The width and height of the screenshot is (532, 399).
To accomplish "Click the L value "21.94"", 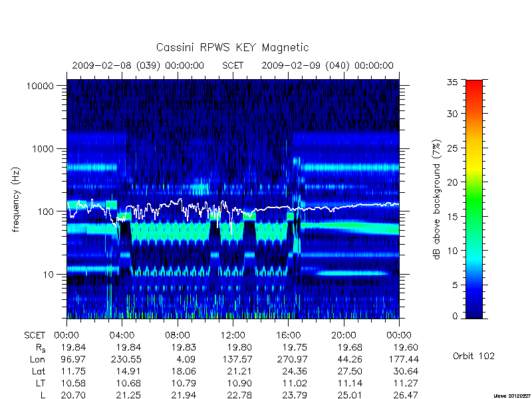I will tap(184, 395).
